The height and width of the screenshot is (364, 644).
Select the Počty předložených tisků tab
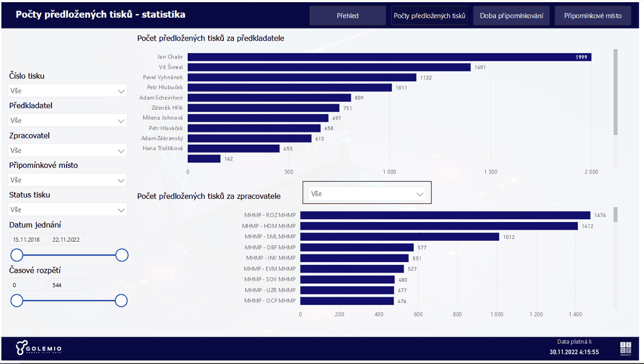coord(429,15)
